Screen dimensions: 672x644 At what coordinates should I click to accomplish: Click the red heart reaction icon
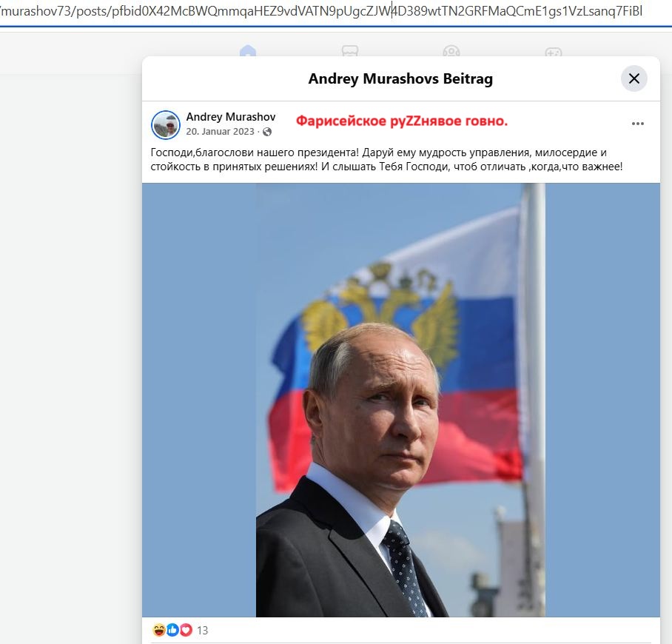(x=186, y=630)
